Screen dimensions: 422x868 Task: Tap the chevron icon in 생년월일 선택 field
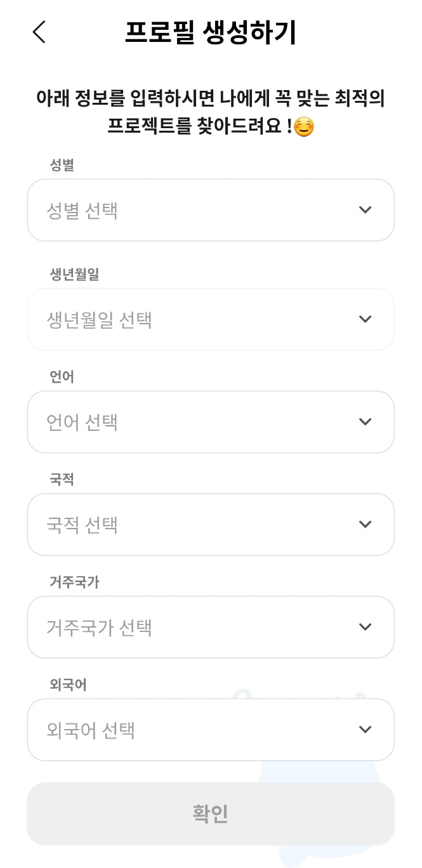[x=365, y=319]
